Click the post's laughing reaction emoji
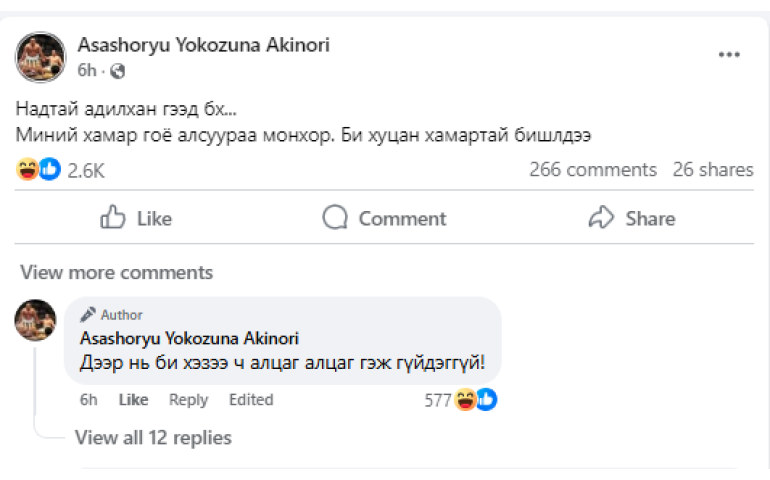The image size is (770, 480). click(27, 170)
